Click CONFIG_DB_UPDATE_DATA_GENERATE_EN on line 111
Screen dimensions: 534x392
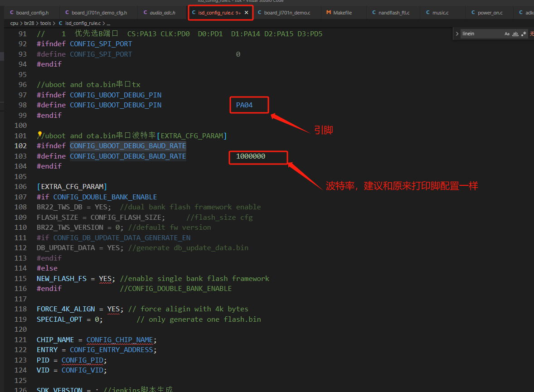point(122,238)
